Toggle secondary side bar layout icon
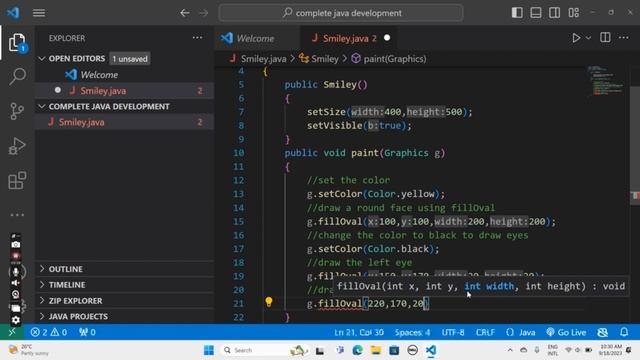Image resolution: width=640 pixels, height=360 pixels. [555, 13]
